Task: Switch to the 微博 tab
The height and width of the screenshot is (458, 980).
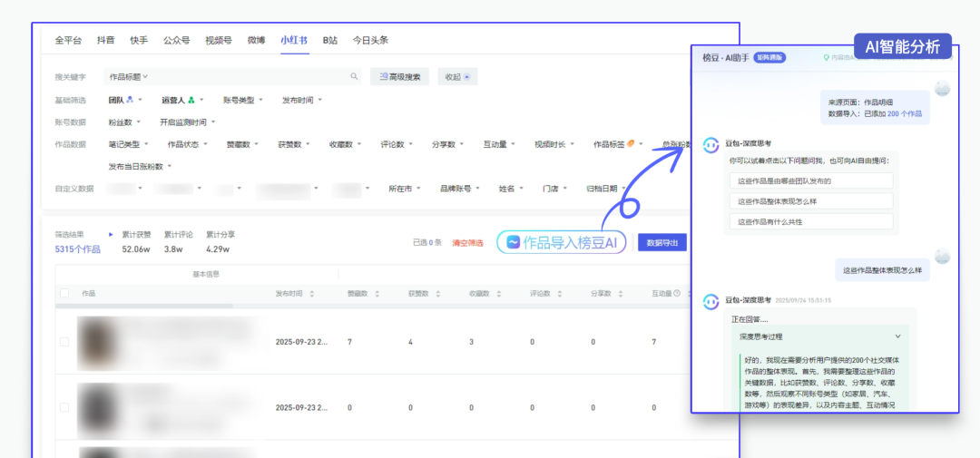Action: [x=256, y=40]
